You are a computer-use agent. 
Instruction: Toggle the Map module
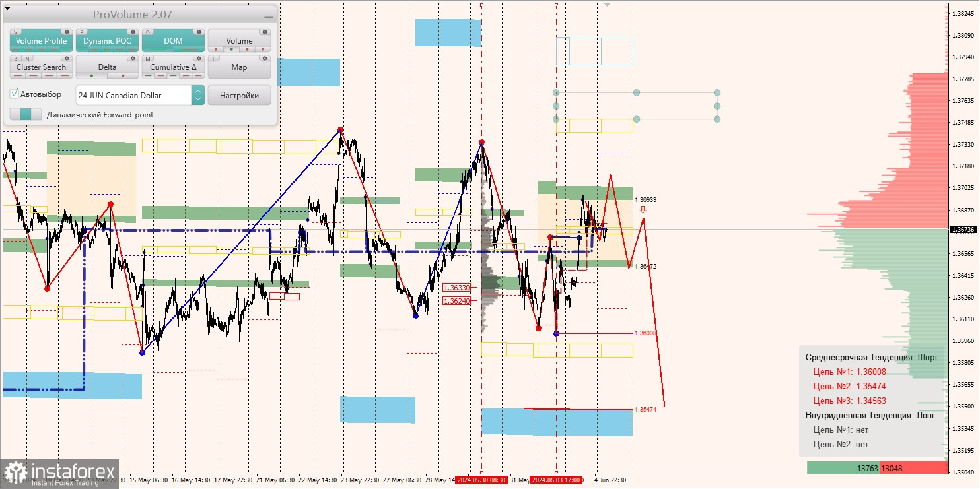coord(239,67)
